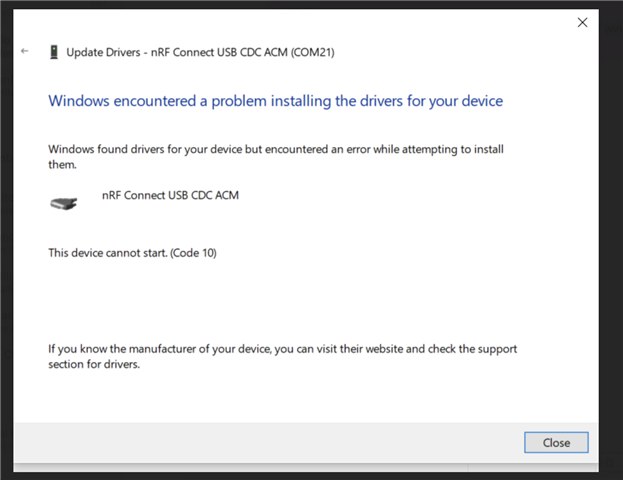Click the Close button
The image size is (623, 480).
pyautogui.click(x=556, y=442)
